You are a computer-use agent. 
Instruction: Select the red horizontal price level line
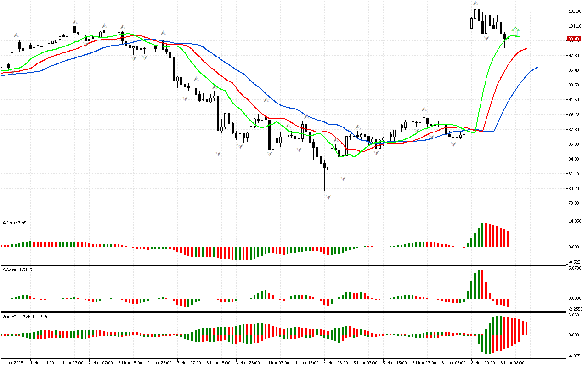click(276, 39)
